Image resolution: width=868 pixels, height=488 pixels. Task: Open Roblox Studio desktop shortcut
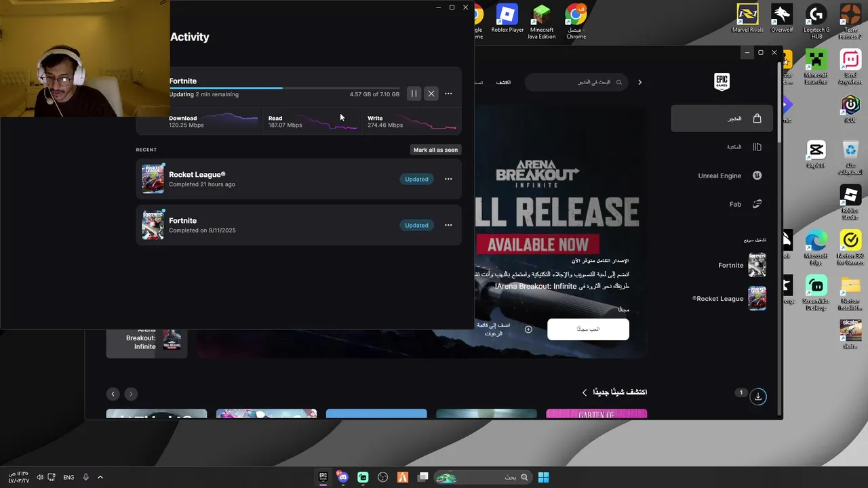click(x=850, y=203)
